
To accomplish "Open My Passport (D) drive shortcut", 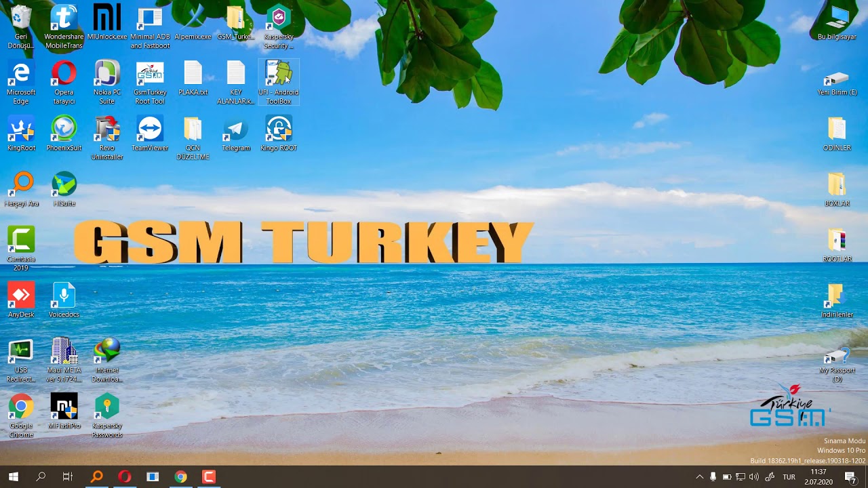I will pos(837,365).
